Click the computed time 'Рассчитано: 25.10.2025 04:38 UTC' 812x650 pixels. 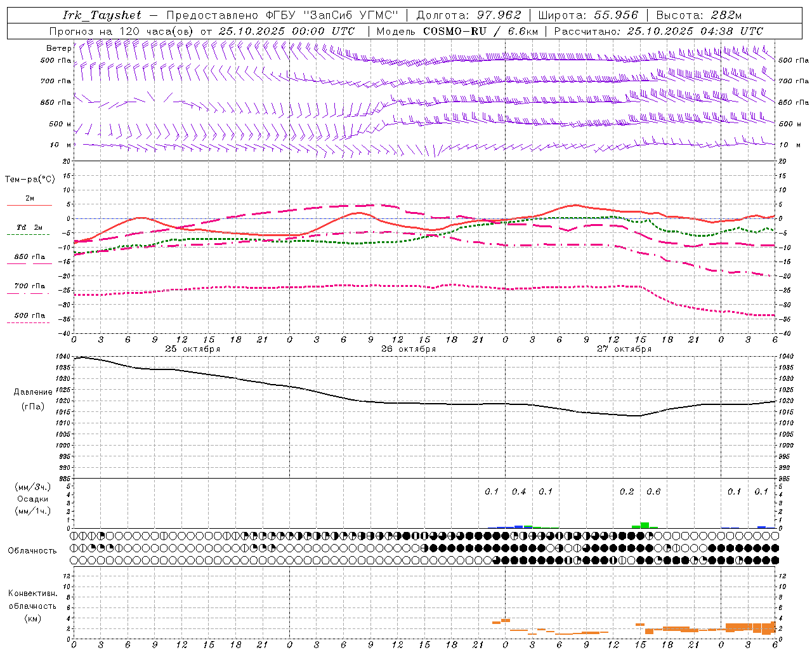(658, 31)
